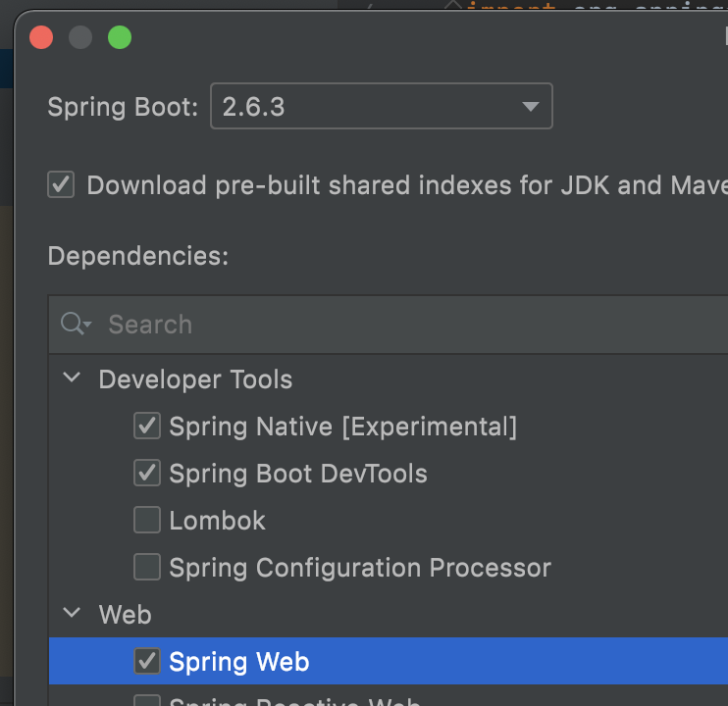Select the Web category label
Image resolution: width=728 pixels, height=706 pixels.
pos(126,615)
